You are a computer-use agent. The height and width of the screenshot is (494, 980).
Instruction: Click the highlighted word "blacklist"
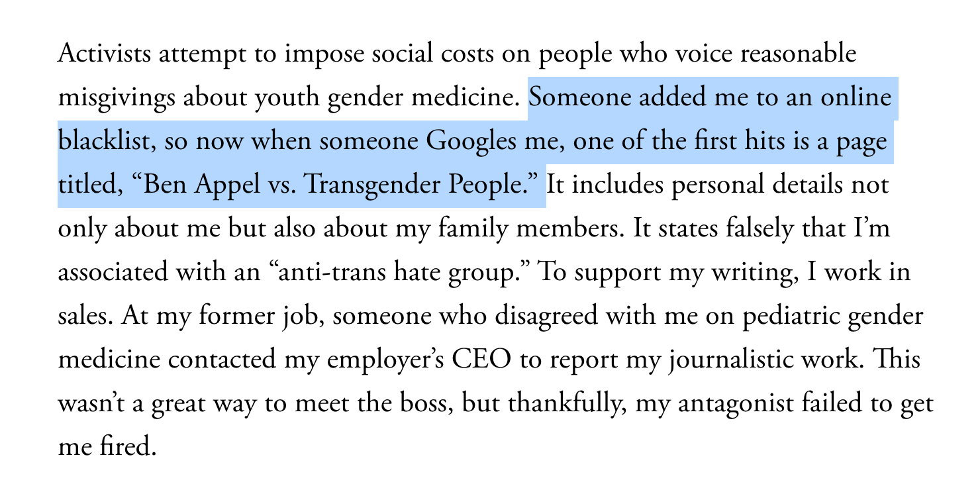(107, 142)
